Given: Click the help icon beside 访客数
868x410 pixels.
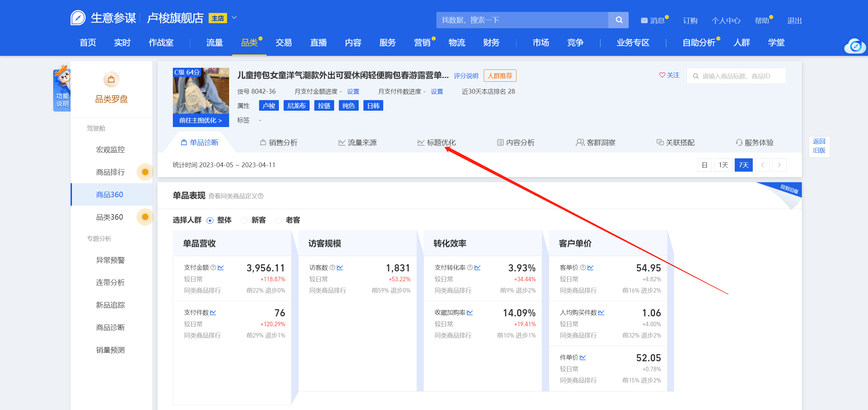Looking at the screenshot, I should tap(332, 268).
